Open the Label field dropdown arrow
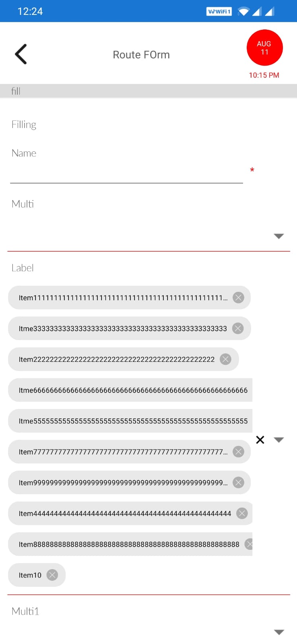 278,440
